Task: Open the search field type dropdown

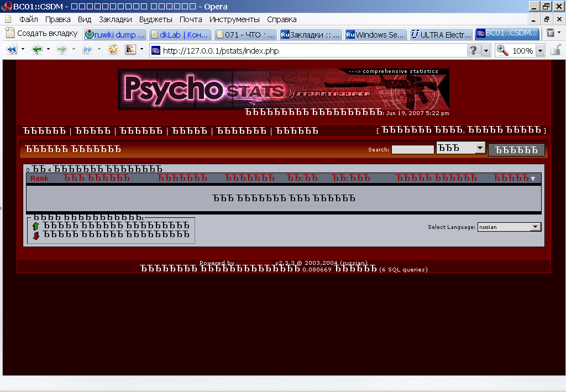Action: (480, 148)
